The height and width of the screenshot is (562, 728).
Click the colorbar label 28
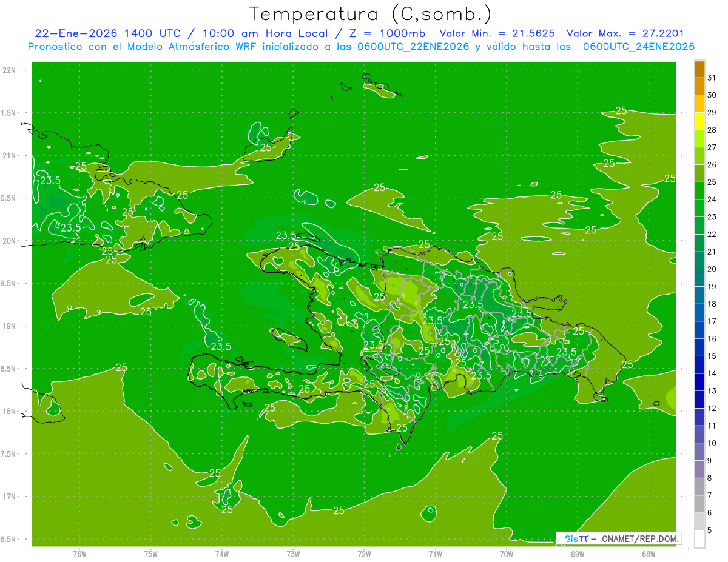[x=712, y=130]
